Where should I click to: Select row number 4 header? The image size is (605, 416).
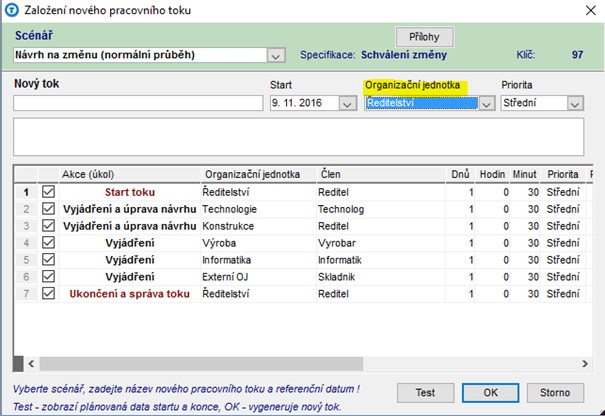pos(26,243)
